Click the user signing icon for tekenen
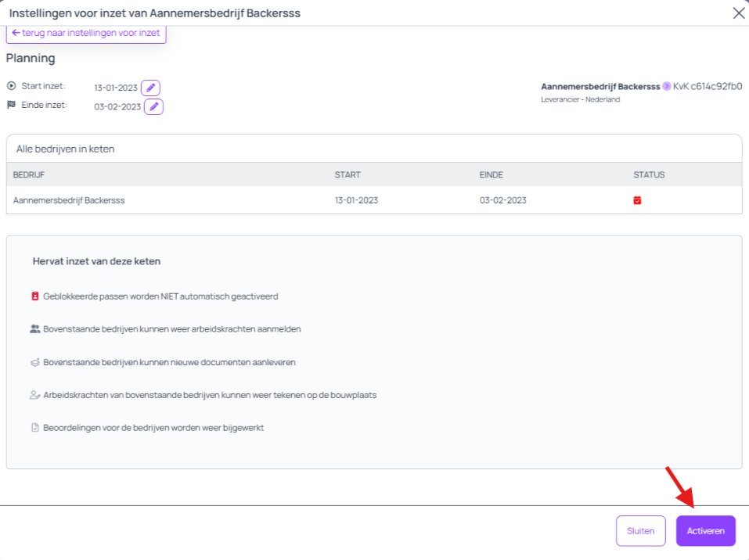The height and width of the screenshot is (560, 749). (34, 395)
